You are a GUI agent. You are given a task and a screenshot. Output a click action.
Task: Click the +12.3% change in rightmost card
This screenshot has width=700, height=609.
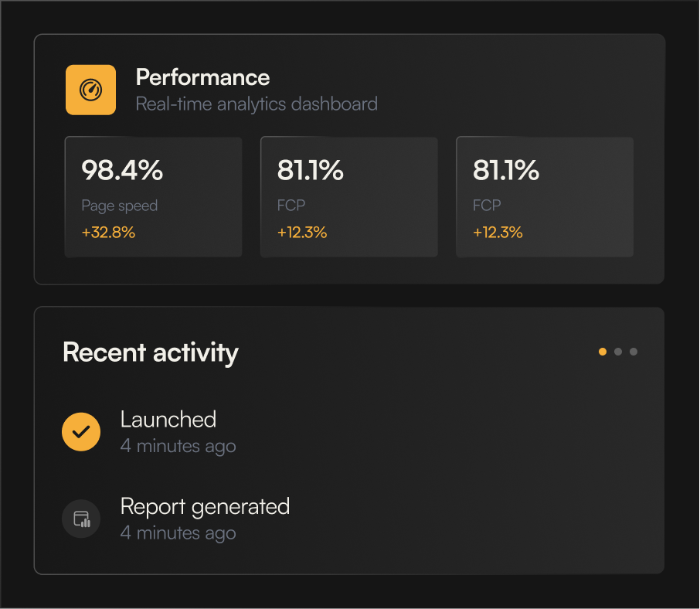498,232
